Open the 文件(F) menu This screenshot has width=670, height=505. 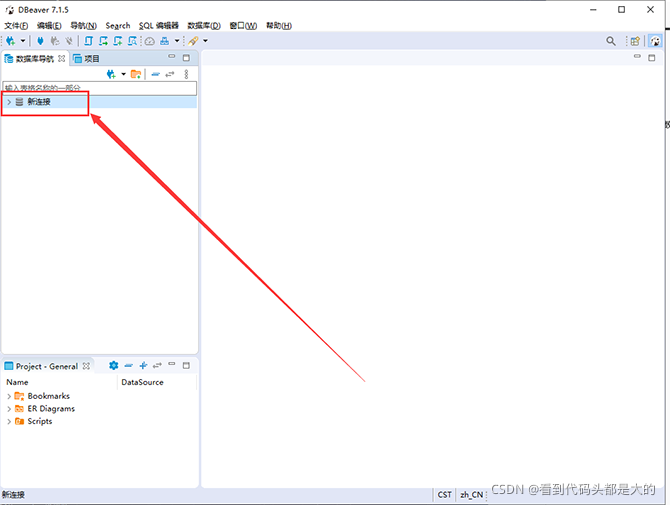16,26
